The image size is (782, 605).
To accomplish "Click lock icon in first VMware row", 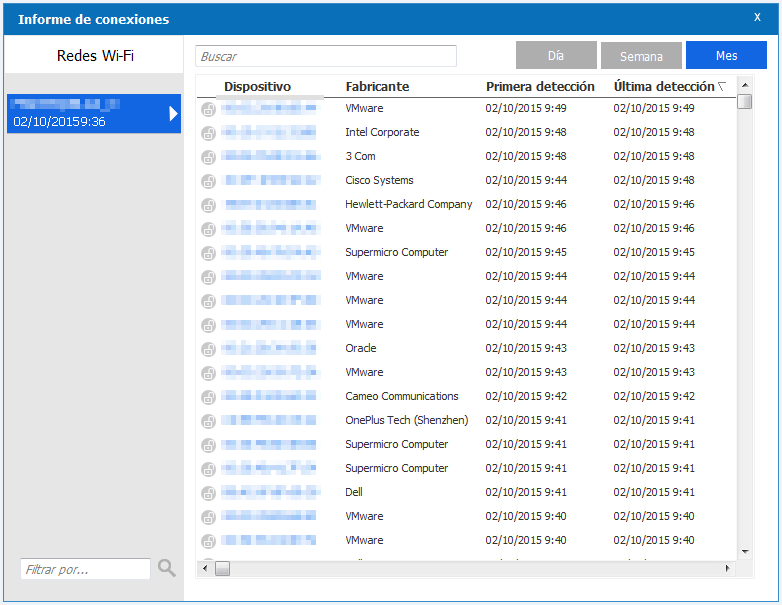I will click(x=208, y=109).
